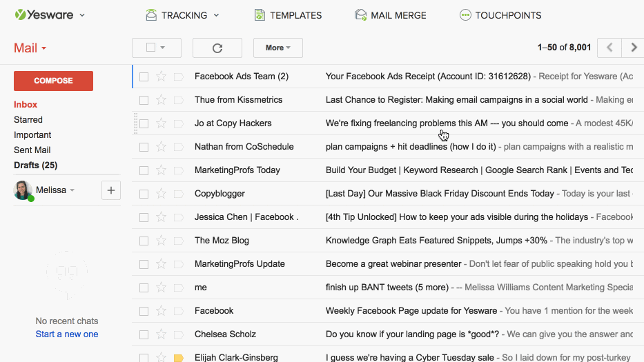The width and height of the screenshot is (644, 362).
Task: Star the Nathan from CoSchedule email
Action: click(161, 146)
